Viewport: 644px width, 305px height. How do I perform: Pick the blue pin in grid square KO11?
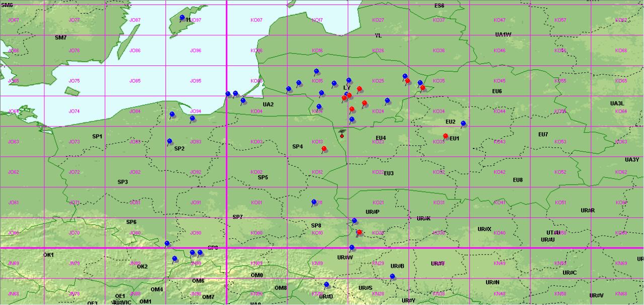point(314,202)
